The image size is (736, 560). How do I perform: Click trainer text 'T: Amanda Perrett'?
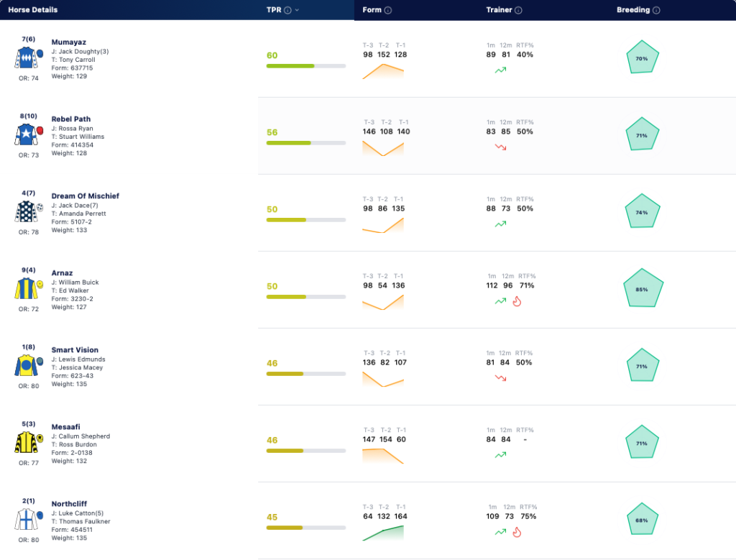pos(79,214)
